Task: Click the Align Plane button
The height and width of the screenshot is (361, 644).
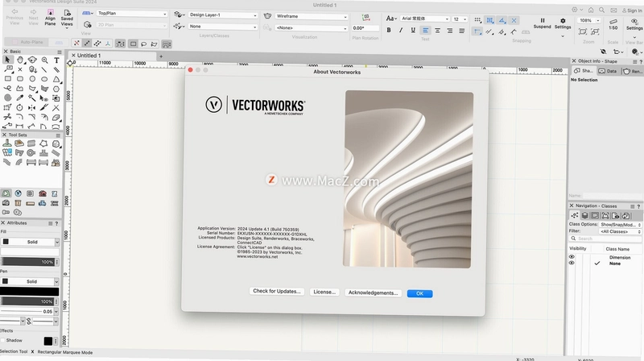Action: coord(50,18)
